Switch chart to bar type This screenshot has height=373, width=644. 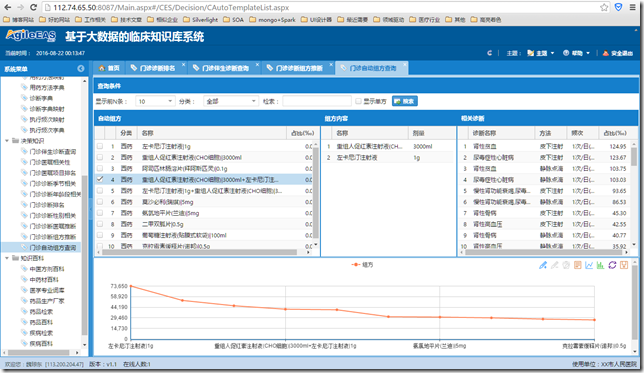point(600,265)
